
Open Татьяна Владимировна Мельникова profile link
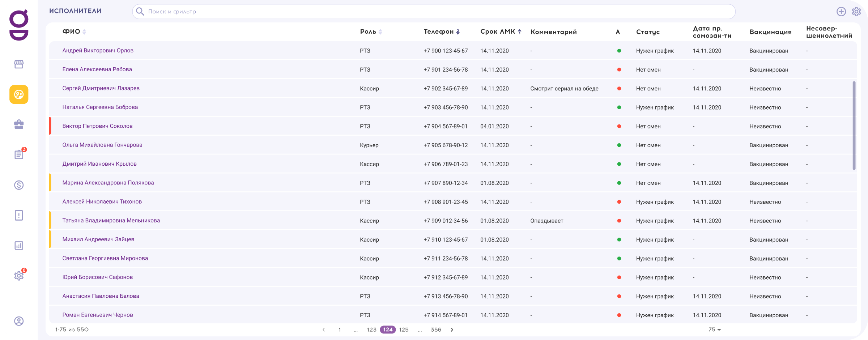(111, 221)
